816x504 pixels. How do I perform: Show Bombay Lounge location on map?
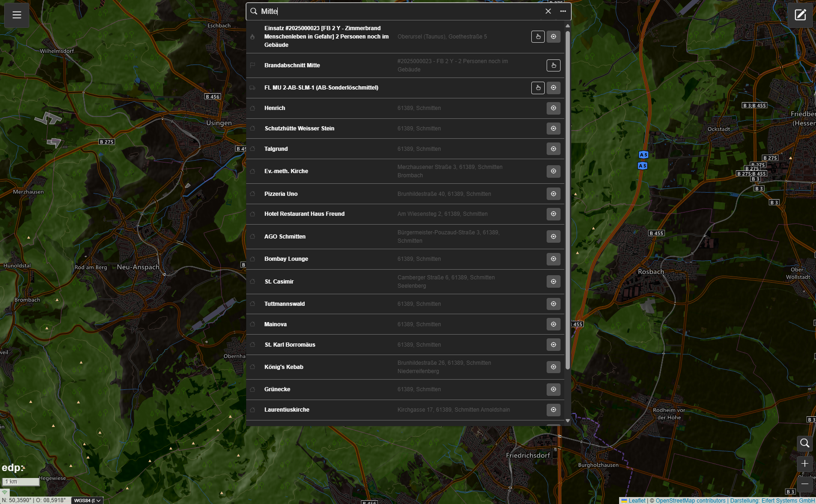[553, 259]
